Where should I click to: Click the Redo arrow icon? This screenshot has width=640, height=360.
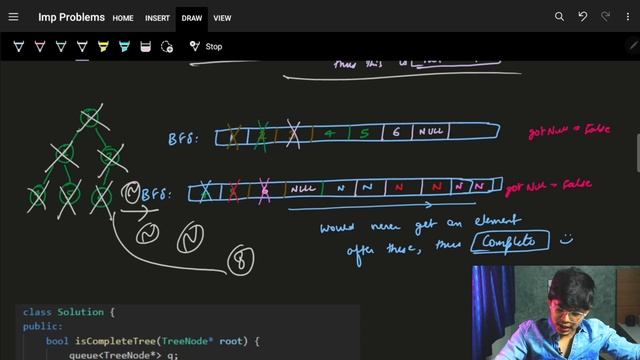tap(605, 16)
